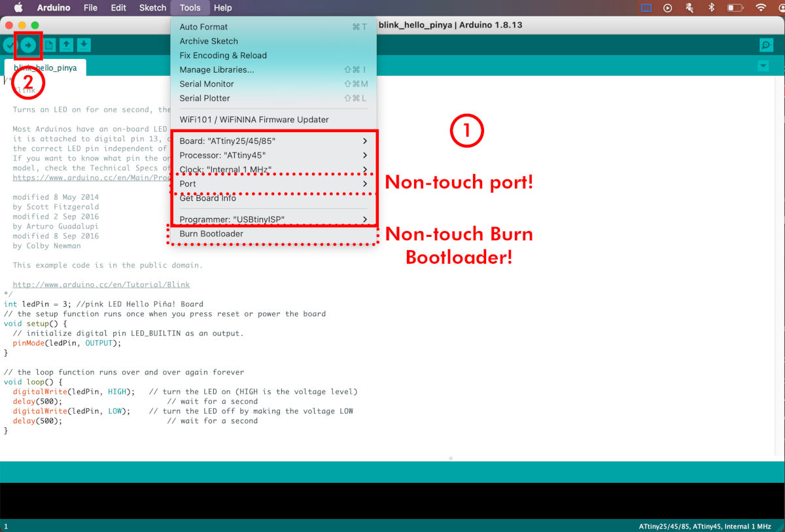Viewport: 785px width, 532px height.
Task: Open Manage Libraries... menu entry
Action: click(273, 70)
